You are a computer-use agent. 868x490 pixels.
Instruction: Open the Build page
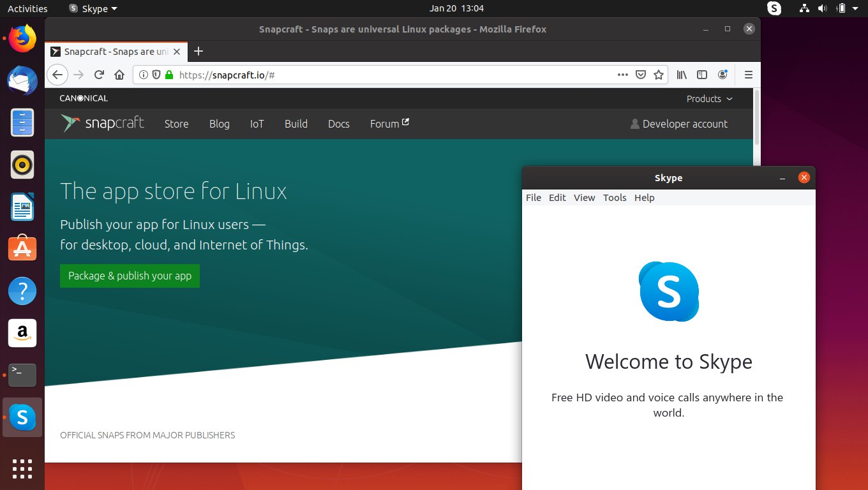[296, 124]
